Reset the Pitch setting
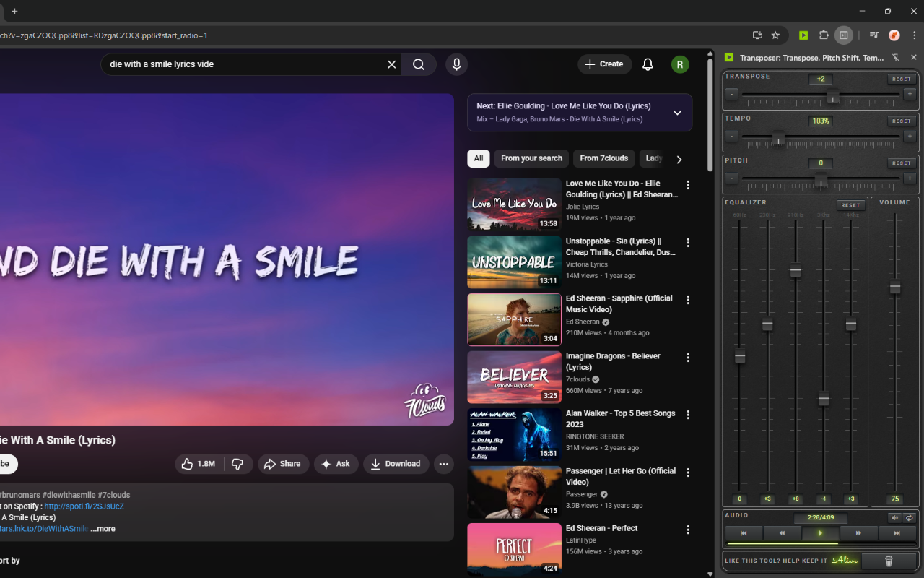The width and height of the screenshot is (924, 578). click(x=902, y=163)
